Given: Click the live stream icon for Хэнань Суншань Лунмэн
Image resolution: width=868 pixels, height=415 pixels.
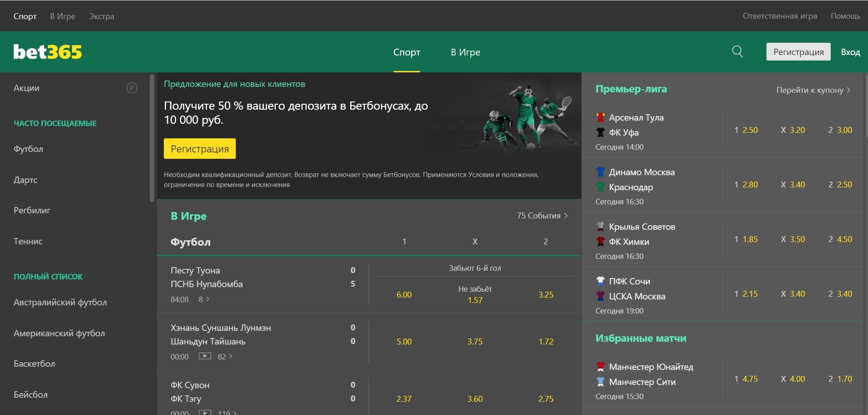Looking at the screenshot, I should [x=205, y=356].
